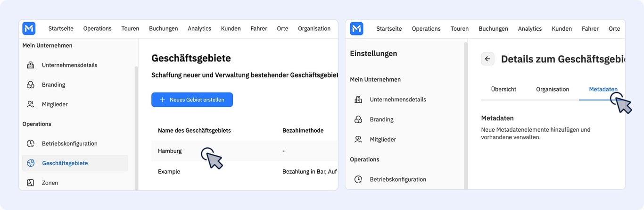Click Betriebskonfiguration clock icon in right window

coord(358,179)
